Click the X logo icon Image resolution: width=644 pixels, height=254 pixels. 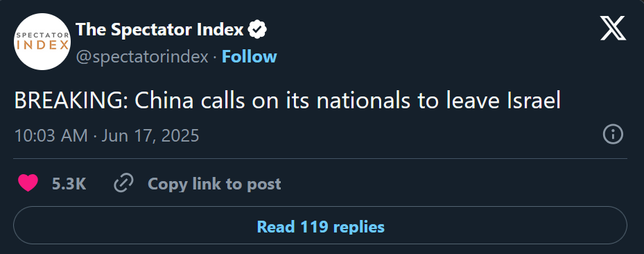tap(613, 28)
